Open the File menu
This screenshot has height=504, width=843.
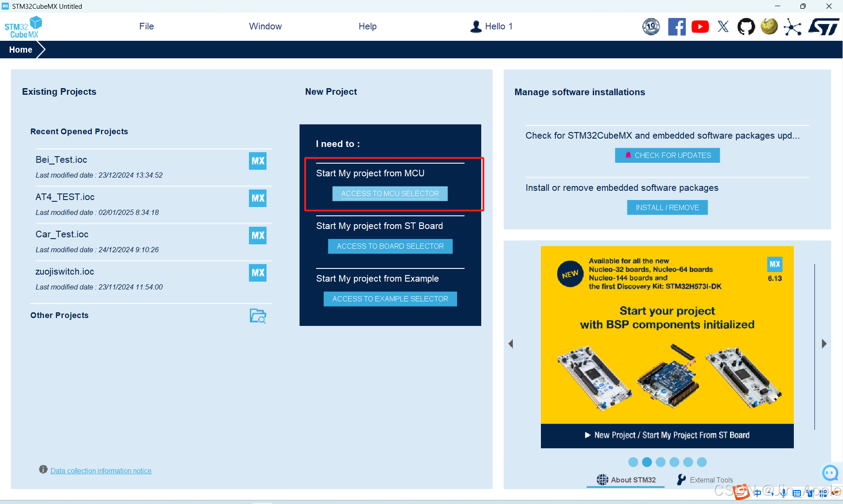[x=146, y=26]
